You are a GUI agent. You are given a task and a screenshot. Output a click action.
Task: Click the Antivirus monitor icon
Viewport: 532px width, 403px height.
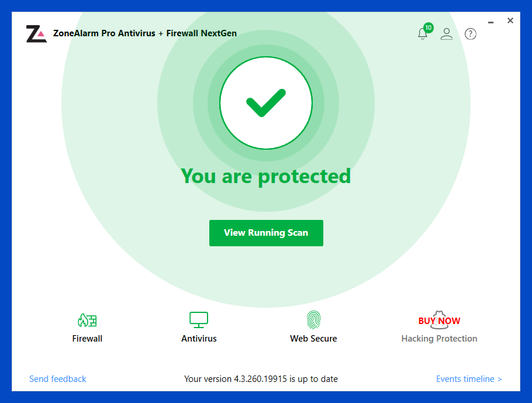[199, 320]
